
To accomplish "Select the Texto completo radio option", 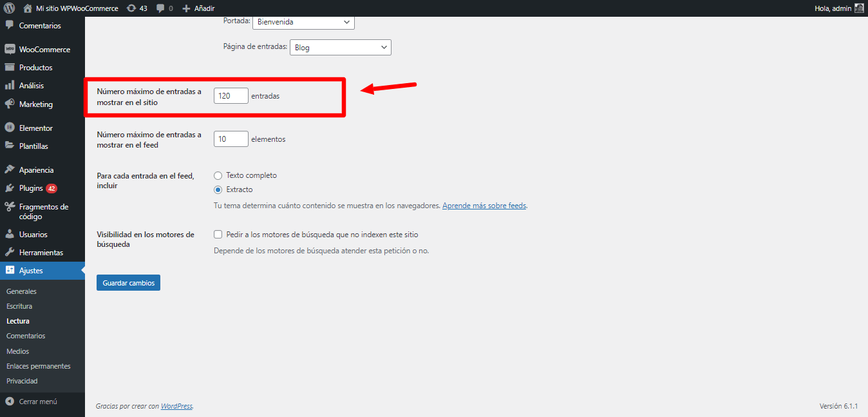I will click(218, 175).
